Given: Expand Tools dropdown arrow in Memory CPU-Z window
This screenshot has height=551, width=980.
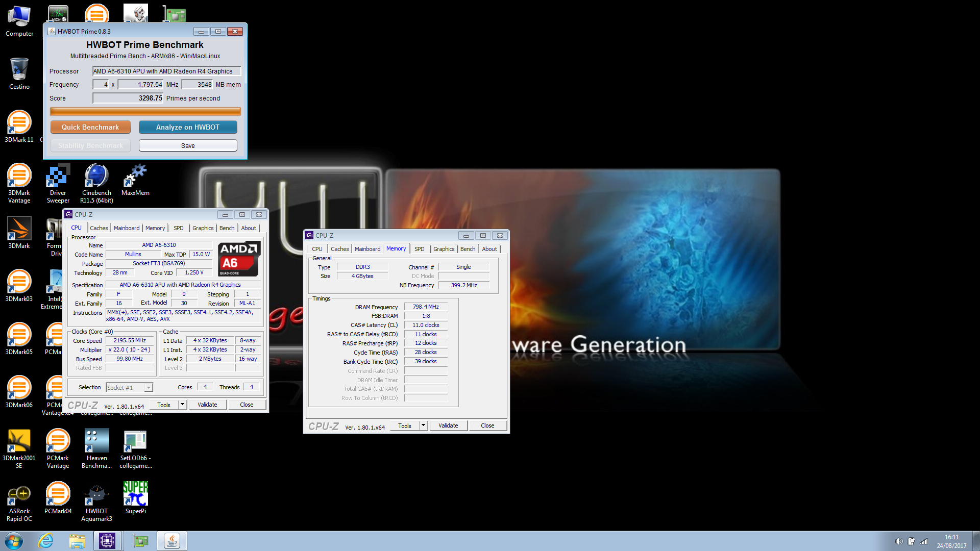Looking at the screenshot, I should pyautogui.click(x=423, y=425).
